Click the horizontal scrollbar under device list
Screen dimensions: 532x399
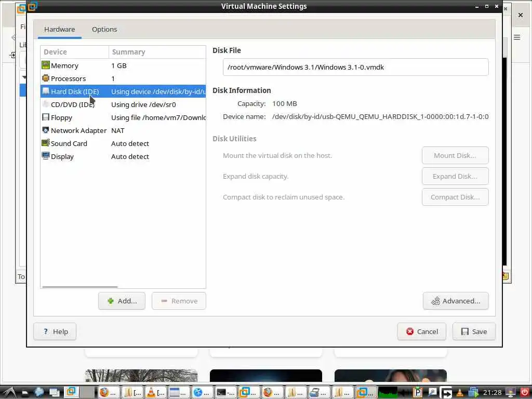80,287
